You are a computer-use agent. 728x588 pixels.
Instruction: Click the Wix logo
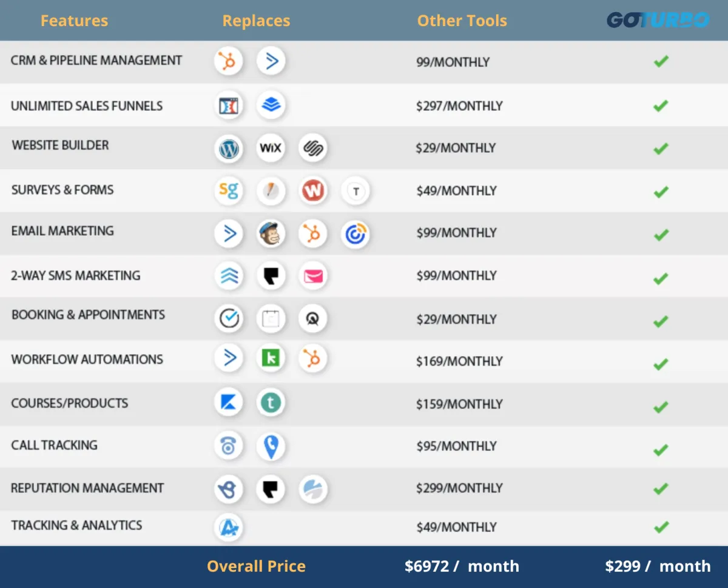tap(271, 148)
